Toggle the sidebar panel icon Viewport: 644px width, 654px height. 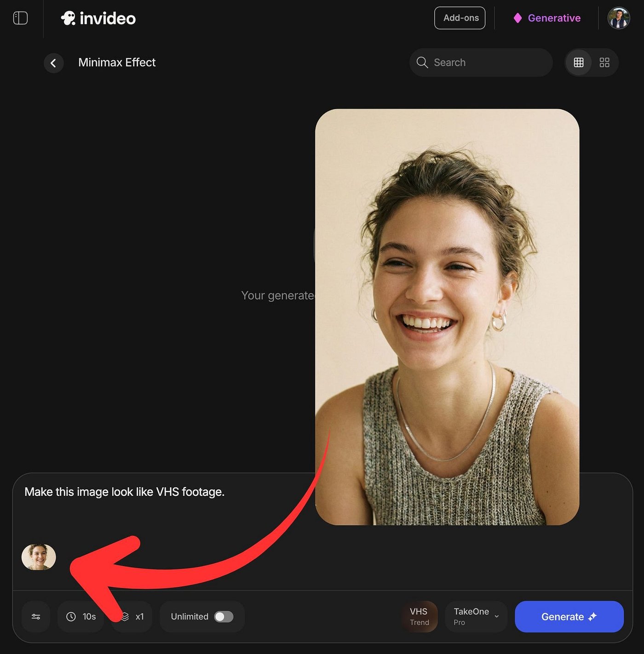click(20, 18)
